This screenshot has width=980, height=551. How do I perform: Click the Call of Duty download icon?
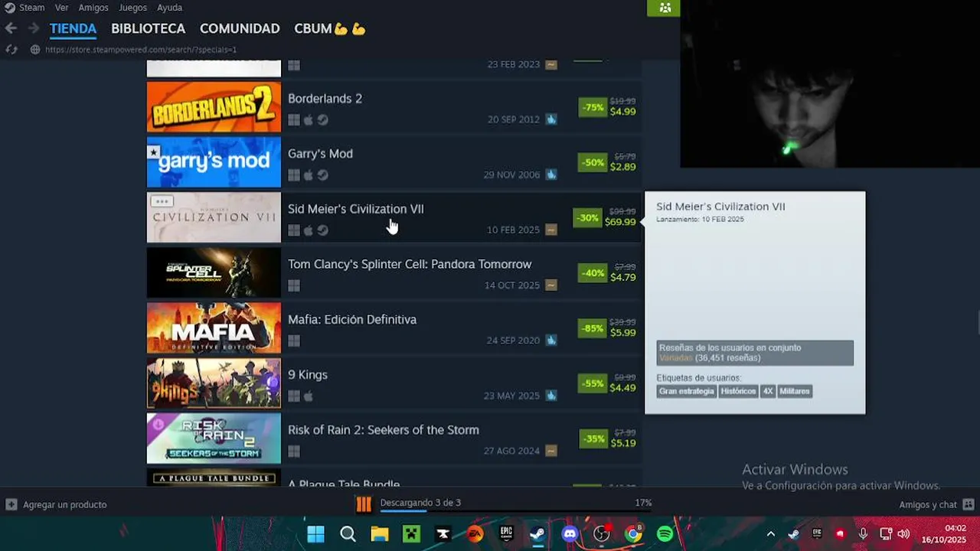pos(364,504)
